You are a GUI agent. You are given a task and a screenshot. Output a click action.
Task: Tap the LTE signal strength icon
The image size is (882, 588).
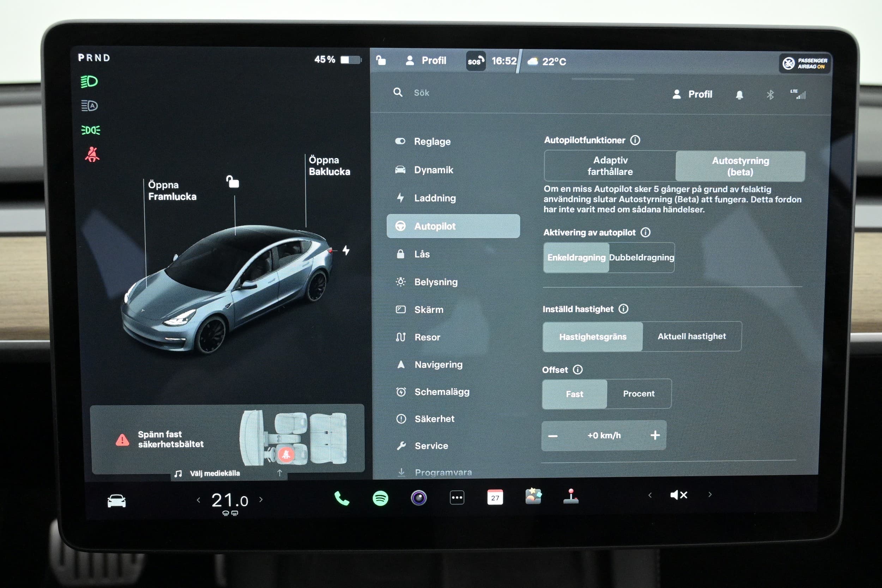click(x=798, y=94)
